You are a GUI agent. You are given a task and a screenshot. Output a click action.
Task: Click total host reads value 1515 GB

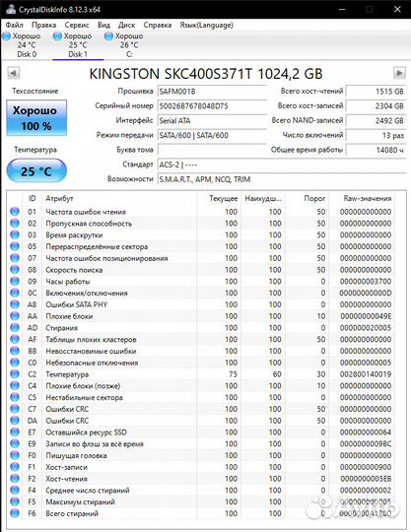376,92
